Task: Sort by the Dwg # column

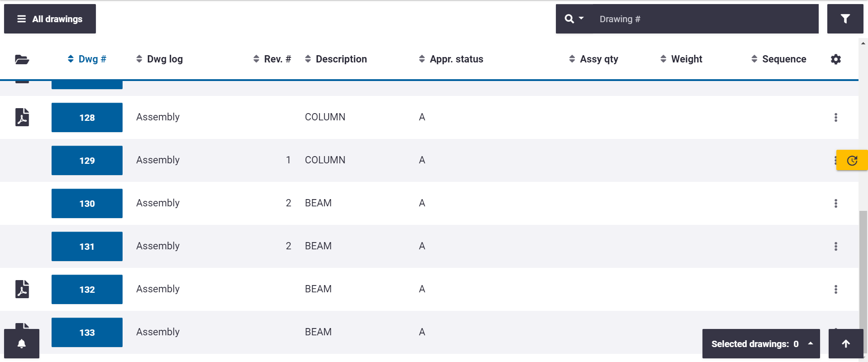Action: 87,59
